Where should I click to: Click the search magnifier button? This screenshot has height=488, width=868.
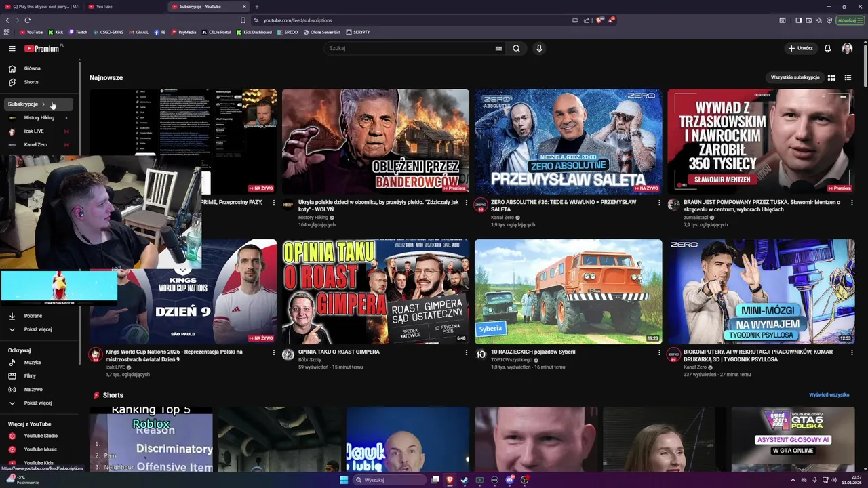516,49
